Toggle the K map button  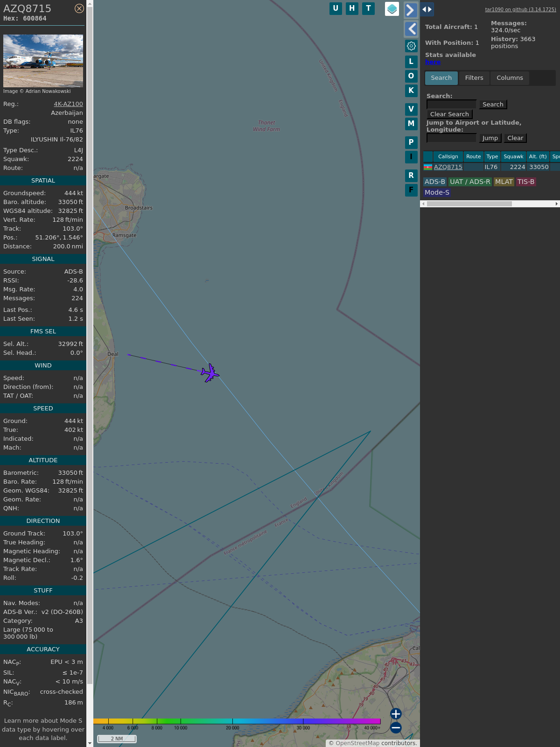pos(411,91)
